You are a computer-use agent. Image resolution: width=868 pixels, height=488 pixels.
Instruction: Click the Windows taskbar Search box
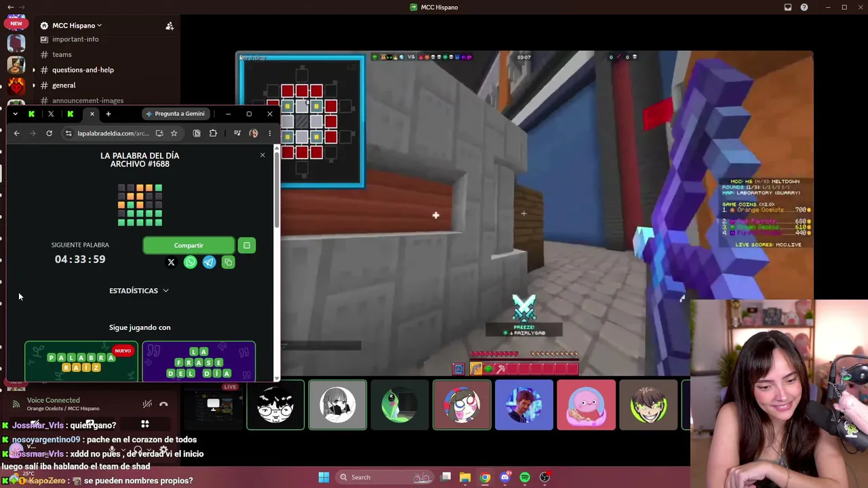384,477
